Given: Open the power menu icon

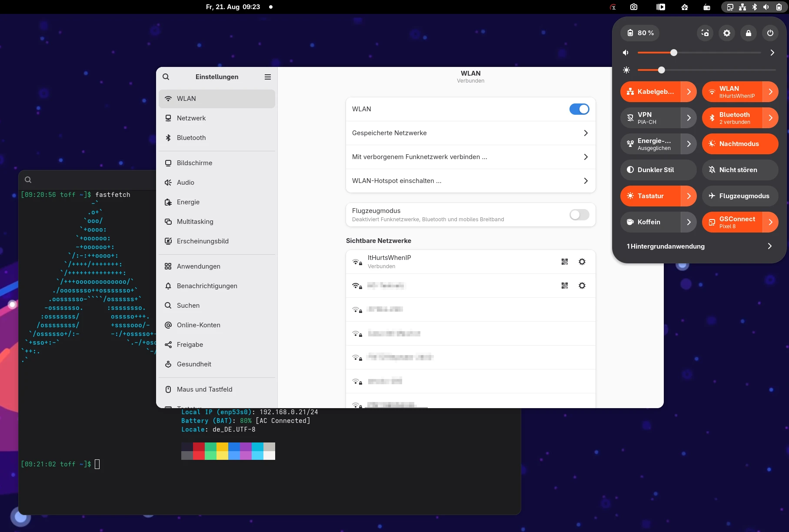Looking at the screenshot, I should pyautogui.click(x=770, y=33).
